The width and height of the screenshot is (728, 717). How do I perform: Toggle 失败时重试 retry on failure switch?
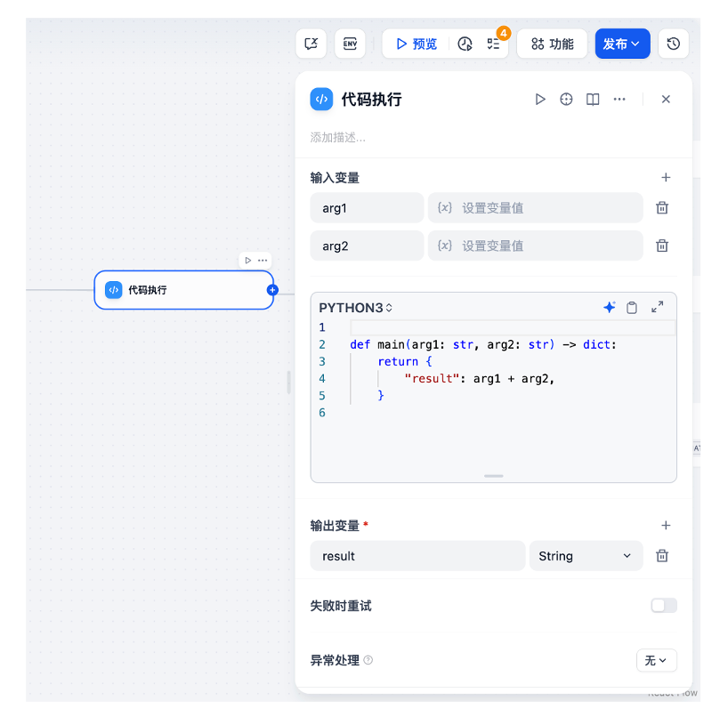pyautogui.click(x=663, y=605)
